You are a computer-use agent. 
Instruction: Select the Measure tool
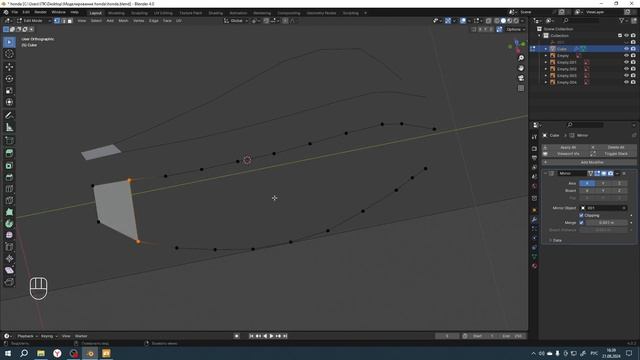(x=9, y=127)
